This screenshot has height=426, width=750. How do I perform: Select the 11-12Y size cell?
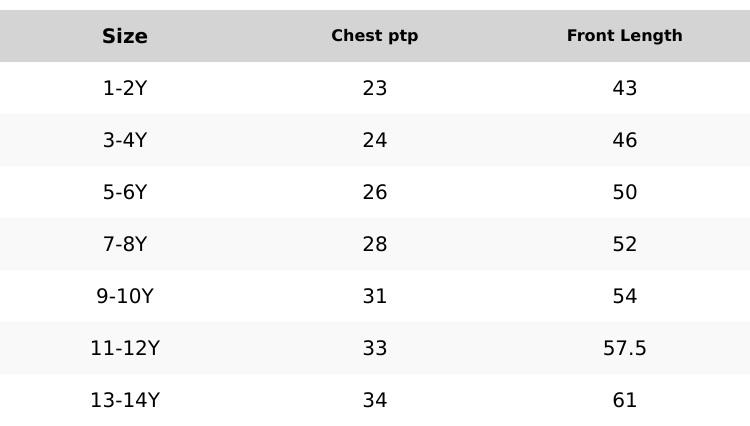coord(125,348)
